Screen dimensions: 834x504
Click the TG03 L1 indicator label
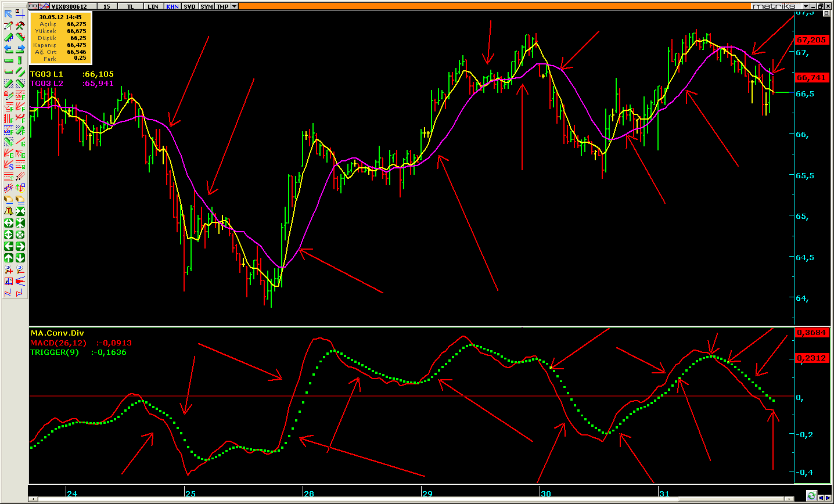coord(46,74)
